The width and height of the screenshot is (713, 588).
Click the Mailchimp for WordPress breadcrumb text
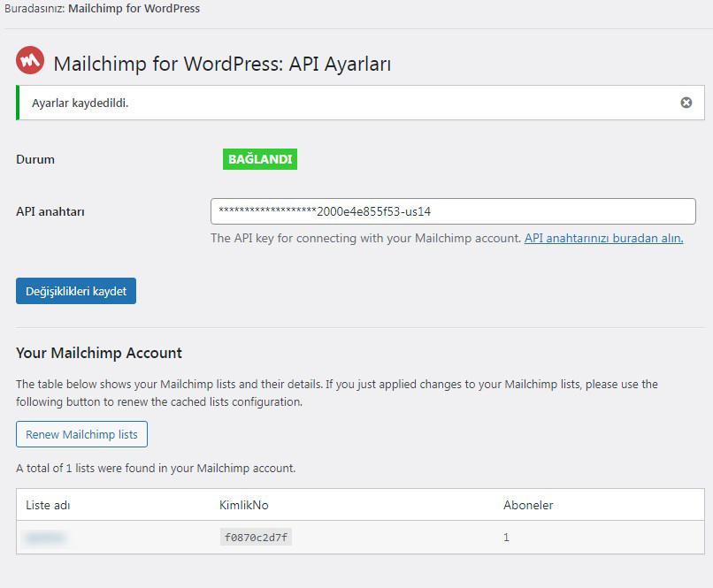(134, 9)
